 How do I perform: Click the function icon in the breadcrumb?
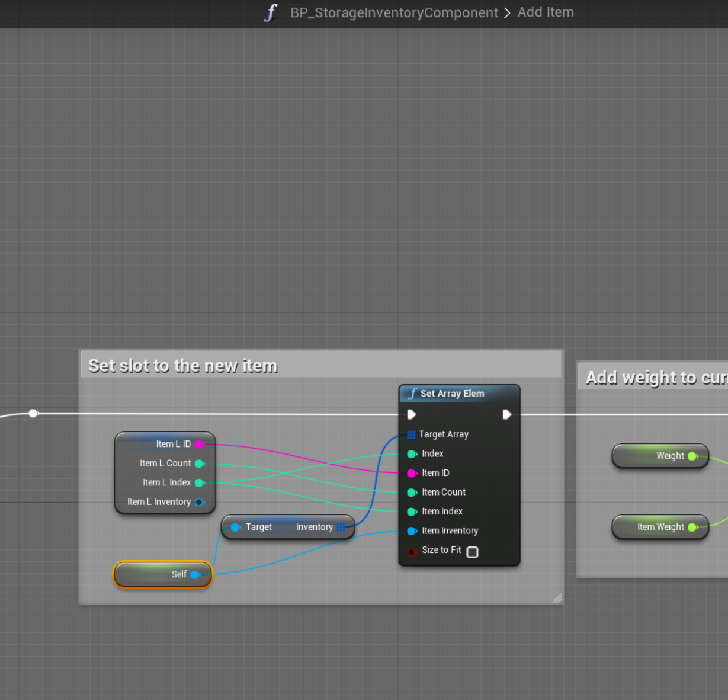(271, 12)
